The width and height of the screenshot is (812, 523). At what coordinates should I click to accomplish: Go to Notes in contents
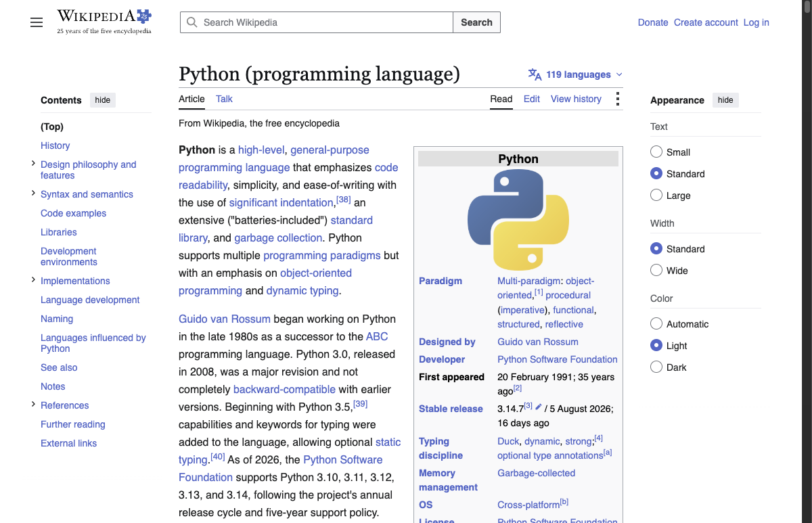tap(53, 386)
